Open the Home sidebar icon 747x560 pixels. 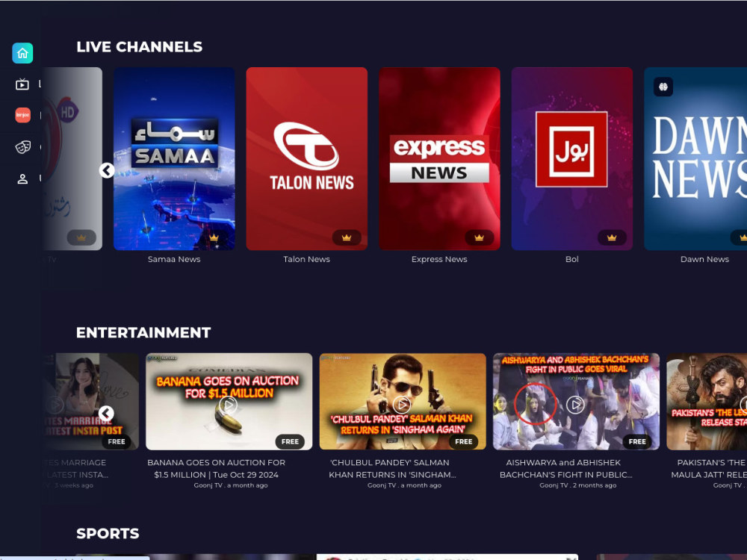(22, 53)
